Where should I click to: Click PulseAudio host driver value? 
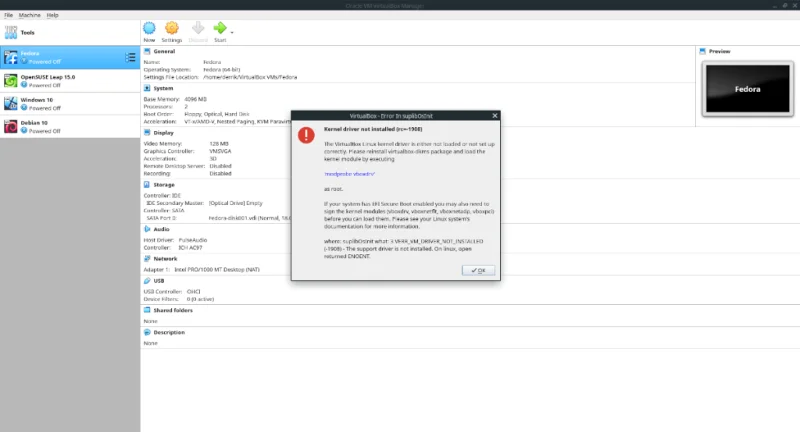tap(193, 240)
